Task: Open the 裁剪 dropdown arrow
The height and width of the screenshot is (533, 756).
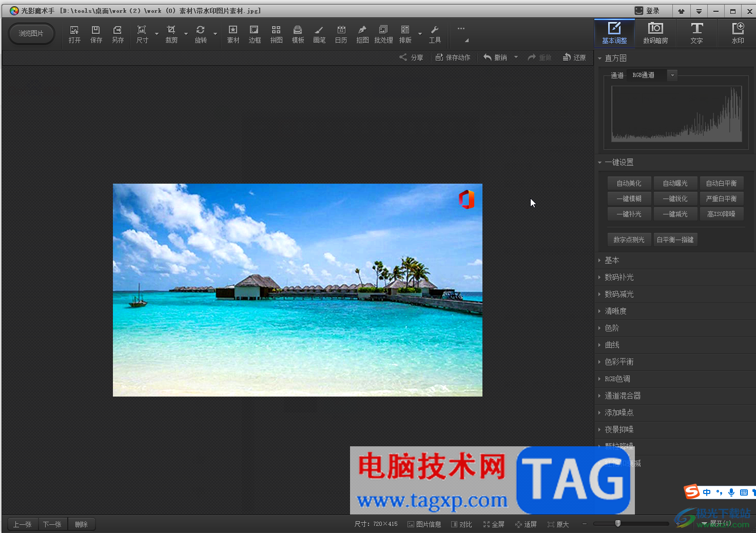Action: 186,34
